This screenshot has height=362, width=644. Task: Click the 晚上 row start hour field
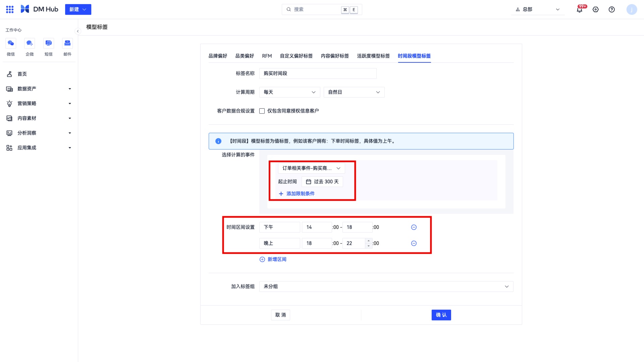[x=317, y=243]
